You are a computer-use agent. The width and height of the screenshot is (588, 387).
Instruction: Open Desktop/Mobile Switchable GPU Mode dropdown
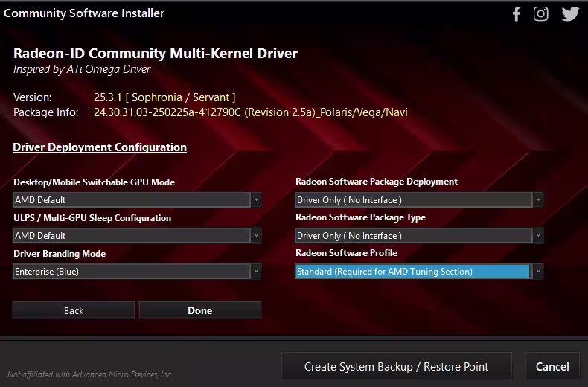[x=137, y=200]
